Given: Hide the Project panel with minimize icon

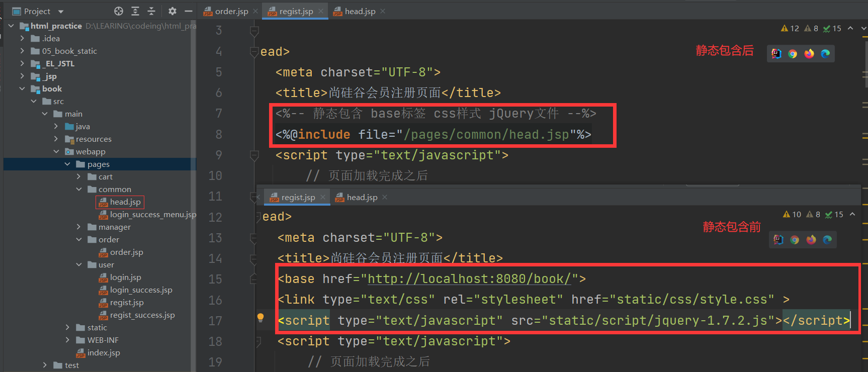Looking at the screenshot, I should click(x=189, y=11).
